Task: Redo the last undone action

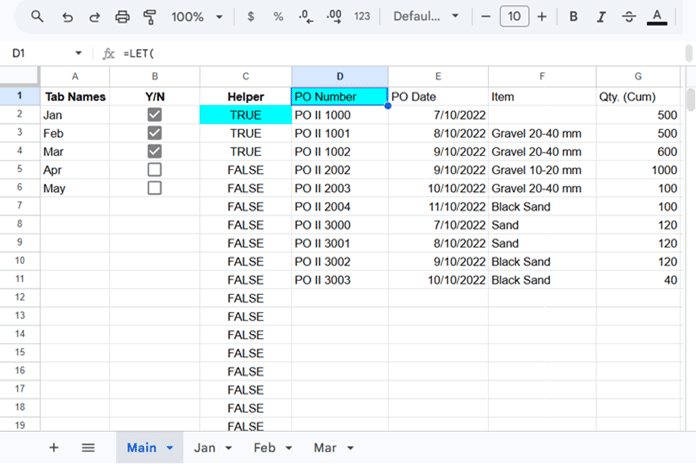Action: pyautogui.click(x=94, y=17)
